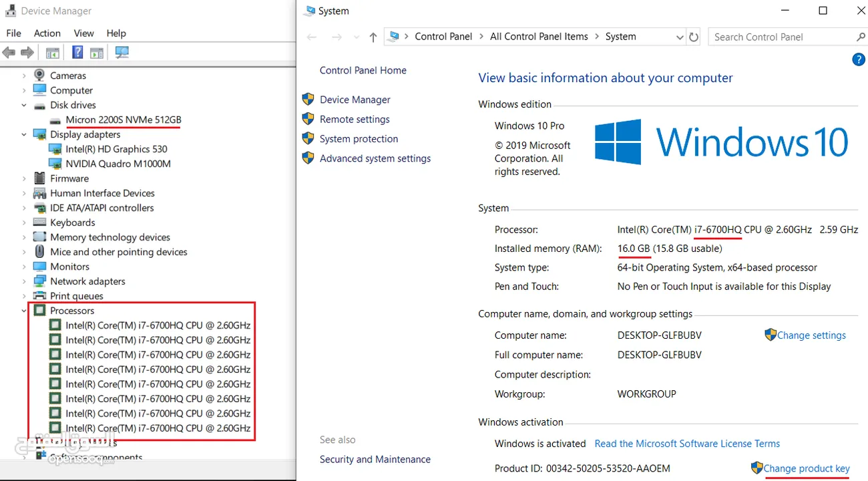
Task: Click the Disk drives category icon
Action: point(39,105)
